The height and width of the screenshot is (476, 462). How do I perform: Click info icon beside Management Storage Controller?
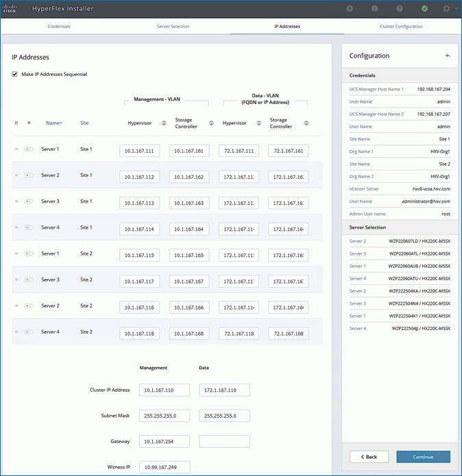pyautogui.click(x=211, y=123)
